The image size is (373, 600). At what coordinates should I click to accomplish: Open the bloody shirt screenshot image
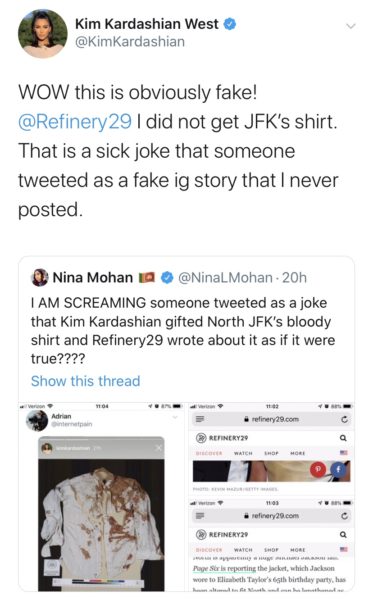pos(102,515)
